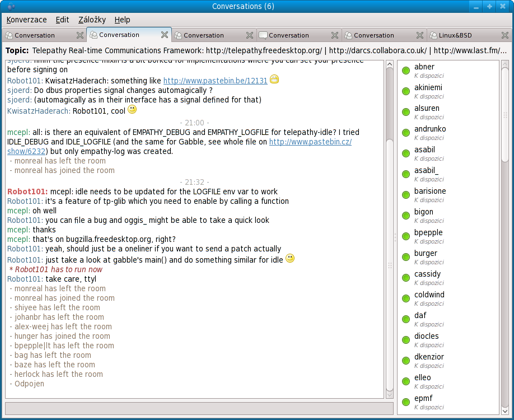514x420 pixels.
Task: Switch to the first Conversation tab
Action: tap(35, 35)
